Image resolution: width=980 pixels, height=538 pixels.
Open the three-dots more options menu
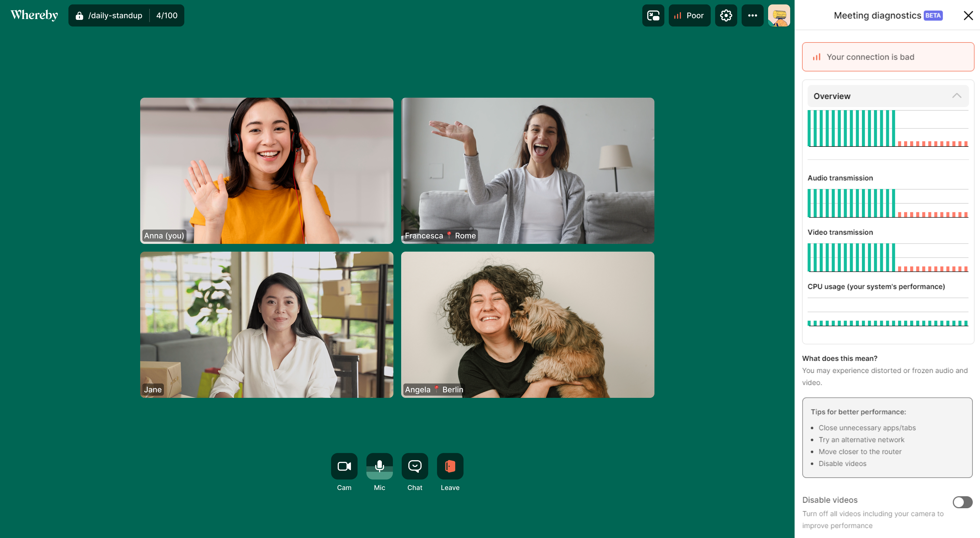[752, 16]
